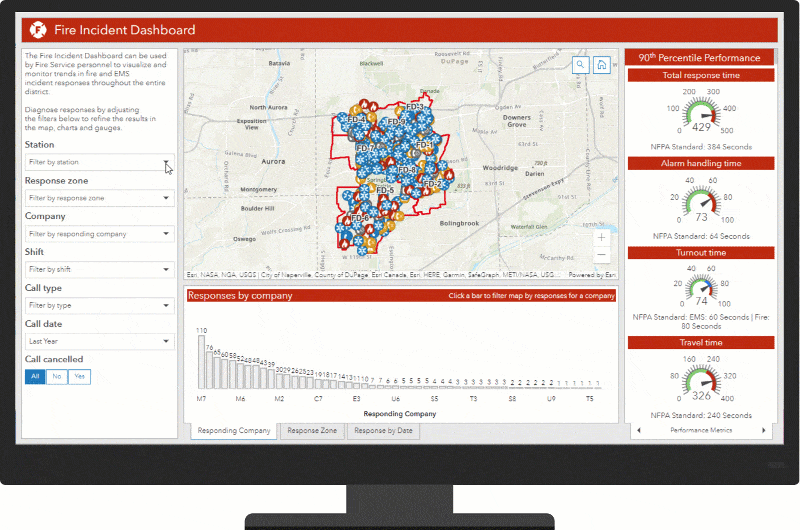Select the FD-1 station marker

[x=424, y=145]
